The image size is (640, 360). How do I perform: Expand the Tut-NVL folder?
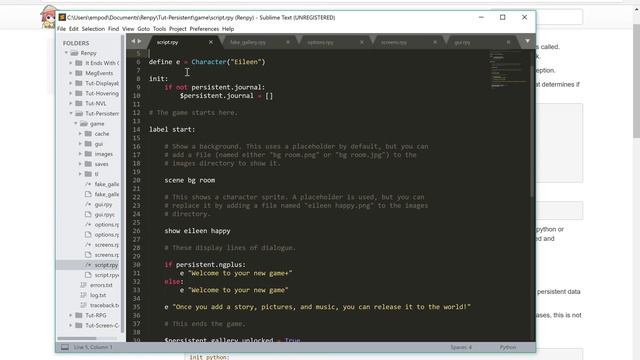71,103
